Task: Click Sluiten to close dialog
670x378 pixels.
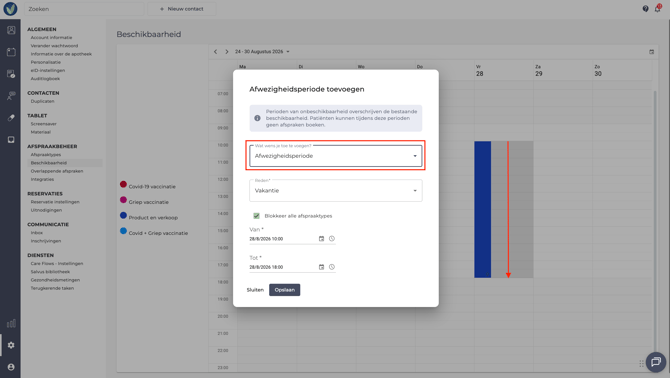Action: 255,290
